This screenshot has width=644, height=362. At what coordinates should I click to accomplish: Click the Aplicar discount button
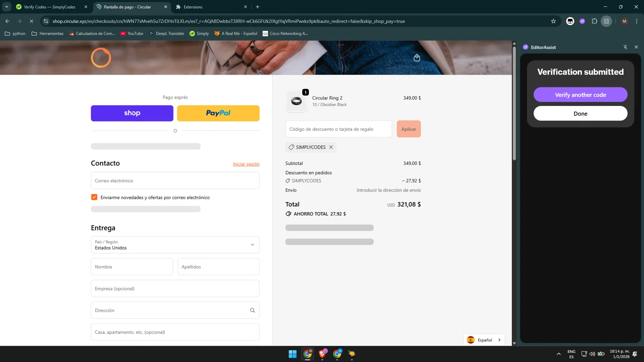[x=409, y=129]
